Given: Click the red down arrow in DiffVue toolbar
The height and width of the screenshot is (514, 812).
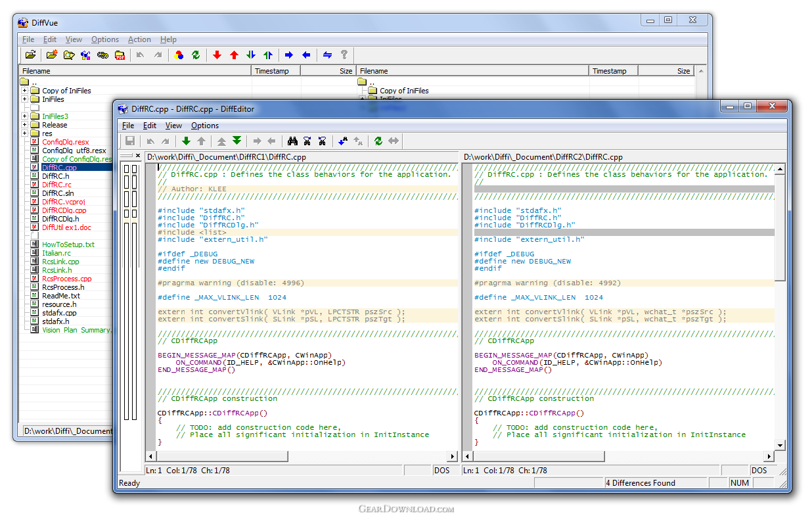Looking at the screenshot, I should coord(217,55).
